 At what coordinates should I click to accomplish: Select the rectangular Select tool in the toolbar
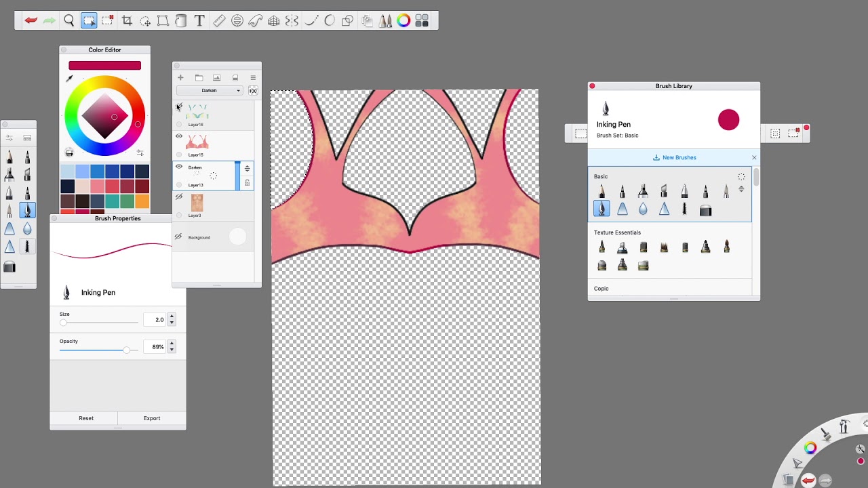pos(89,21)
